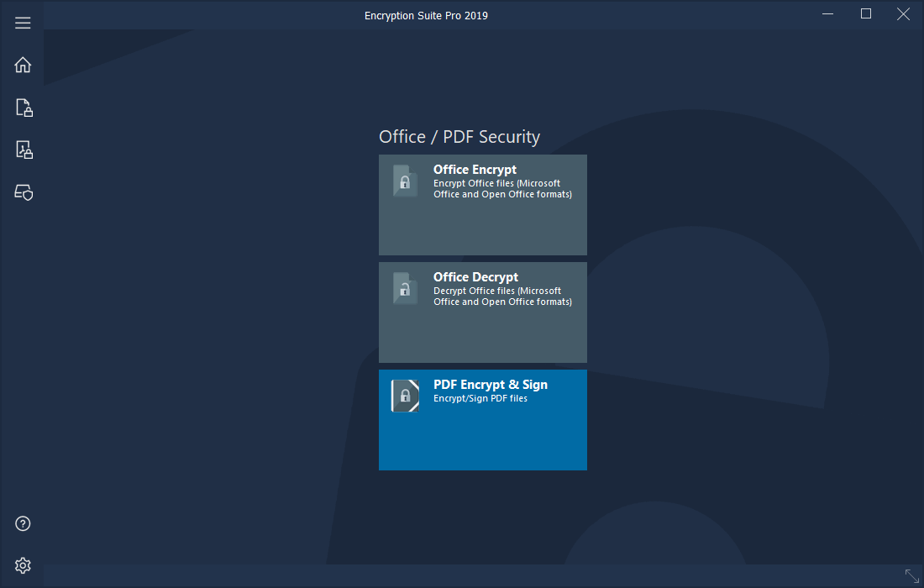This screenshot has height=588, width=924.
Task: Launch Office Decrypt via its title
Action: (x=475, y=277)
